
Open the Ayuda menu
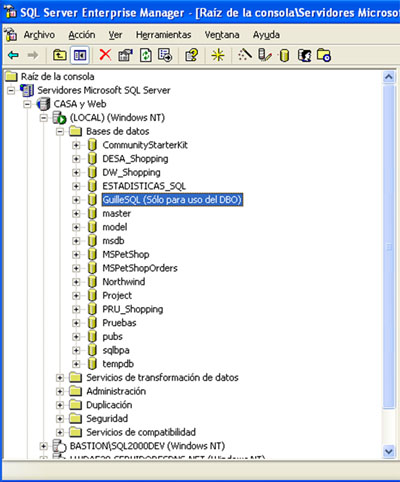pyautogui.click(x=266, y=35)
